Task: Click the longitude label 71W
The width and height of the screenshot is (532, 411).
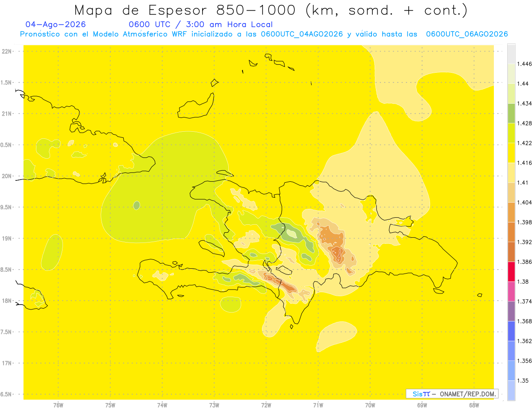Action: coord(318,405)
